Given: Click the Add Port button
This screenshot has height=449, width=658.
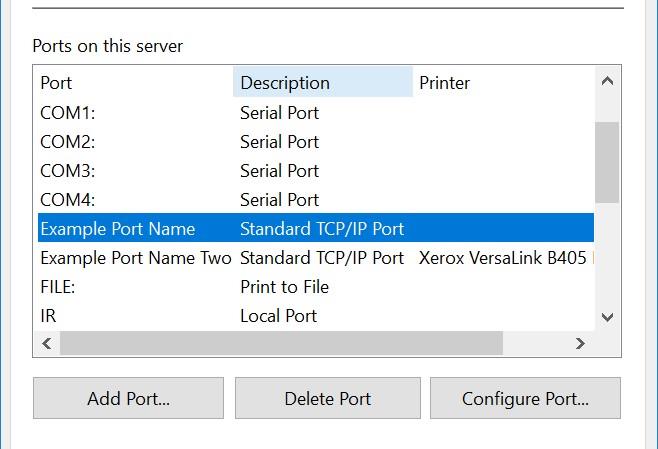Looking at the screenshot, I should pos(128,398).
